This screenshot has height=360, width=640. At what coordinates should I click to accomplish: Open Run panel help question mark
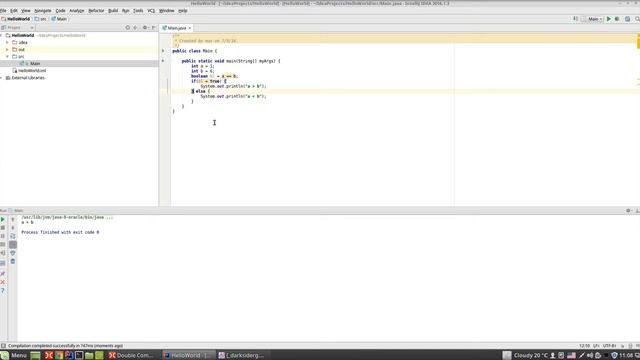(x=3, y=291)
